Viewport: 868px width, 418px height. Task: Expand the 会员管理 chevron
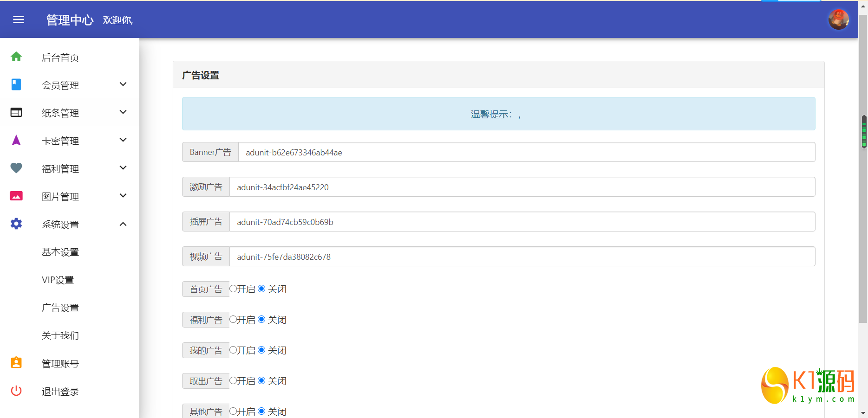coord(123,84)
